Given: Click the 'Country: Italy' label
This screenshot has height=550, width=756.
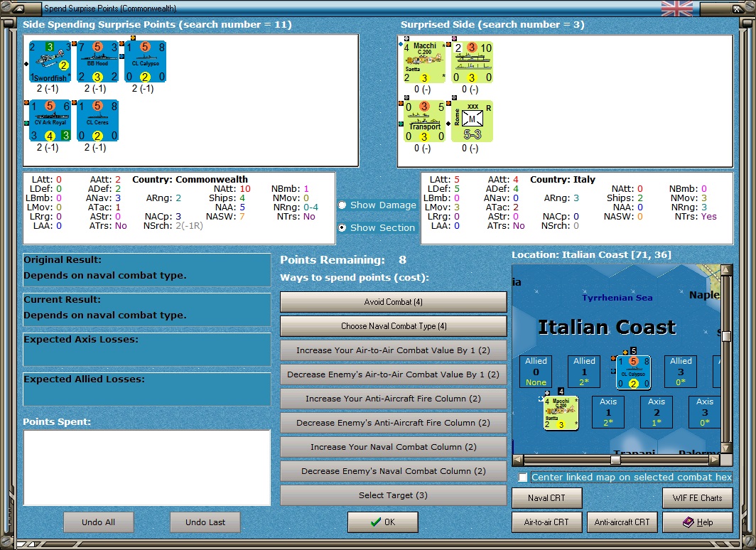Looking at the screenshot, I should (563, 179).
